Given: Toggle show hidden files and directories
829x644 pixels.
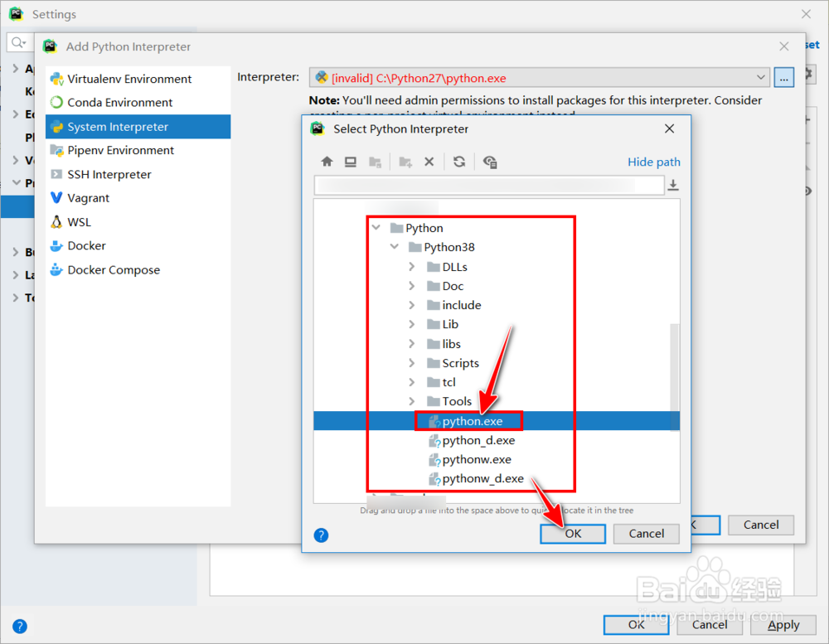Looking at the screenshot, I should [490, 162].
